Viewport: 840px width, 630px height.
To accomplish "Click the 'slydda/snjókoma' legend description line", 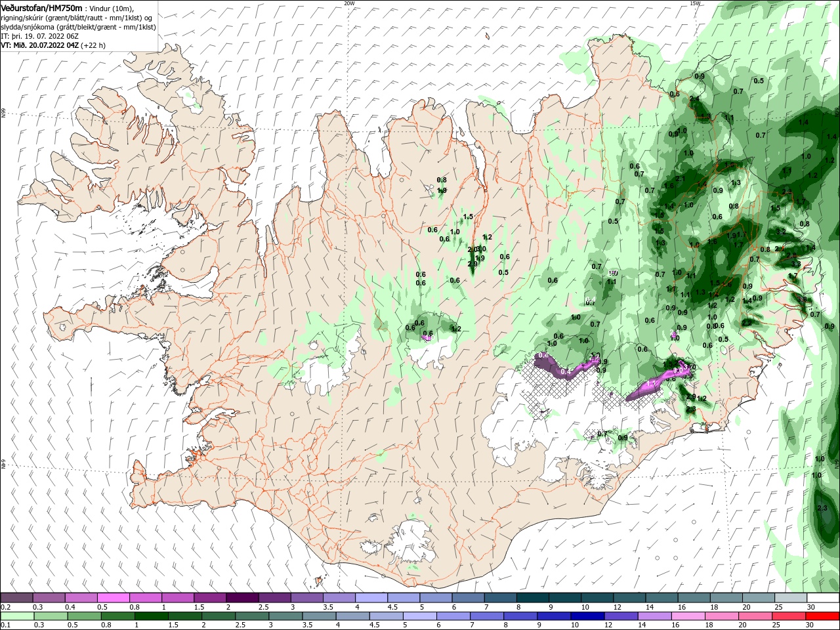I will (x=77, y=26).
